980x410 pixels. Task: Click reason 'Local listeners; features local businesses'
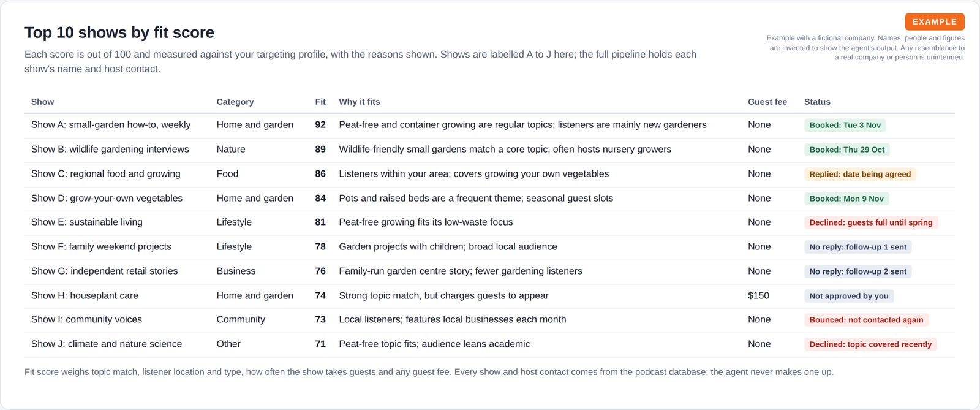point(453,320)
